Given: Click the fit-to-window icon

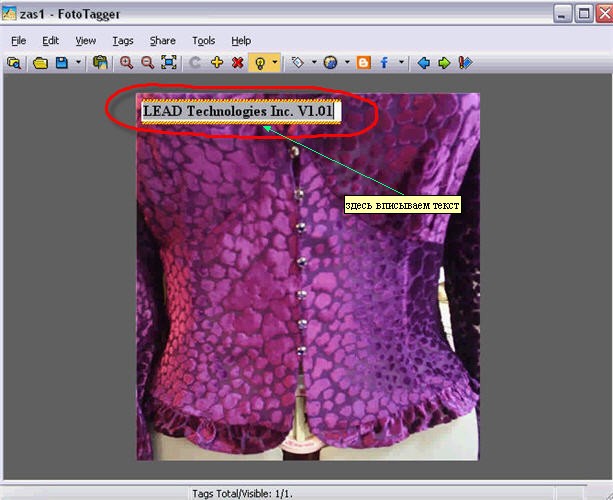Looking at the screenshot, I should coord(168,63).
